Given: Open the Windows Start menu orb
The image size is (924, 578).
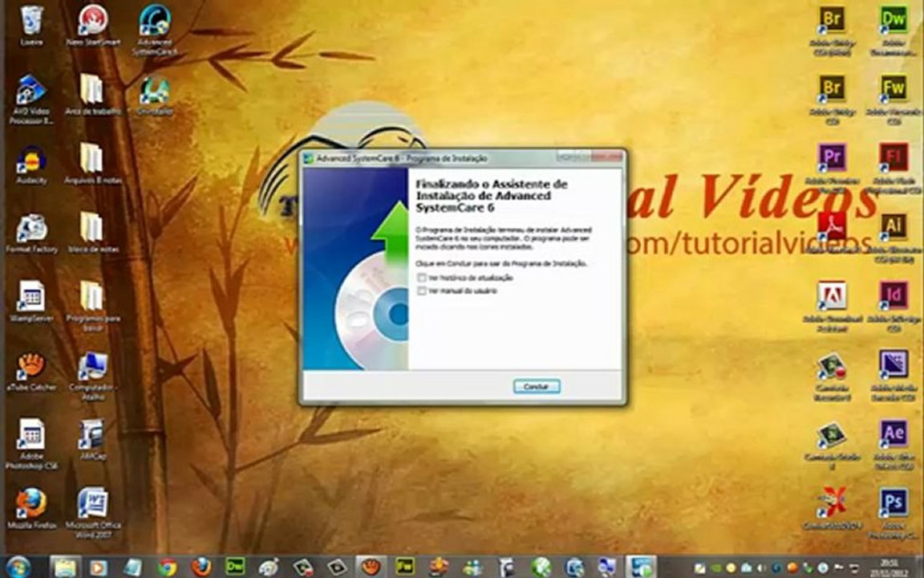Looking at the screenshot, I should tap(18, 567).
